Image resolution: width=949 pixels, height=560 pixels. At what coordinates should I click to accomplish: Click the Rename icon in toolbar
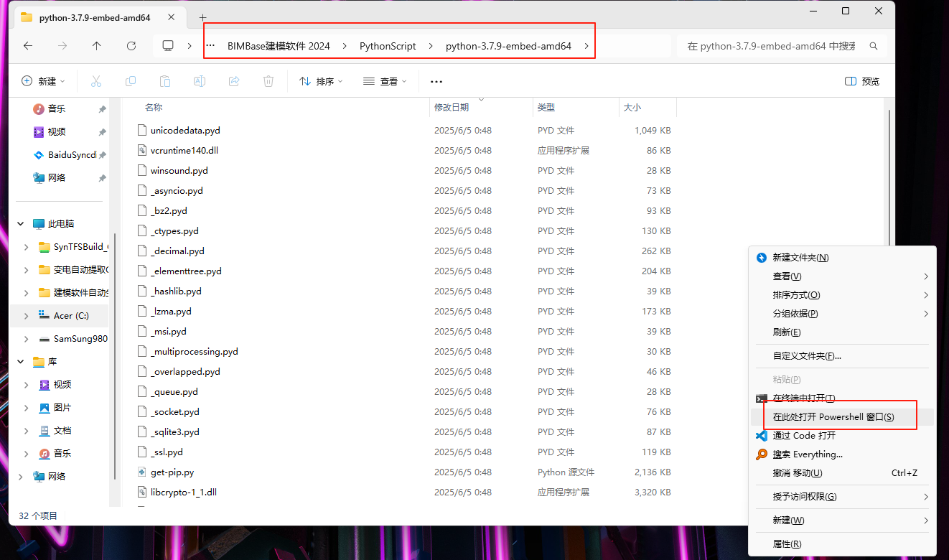(200, 81)
